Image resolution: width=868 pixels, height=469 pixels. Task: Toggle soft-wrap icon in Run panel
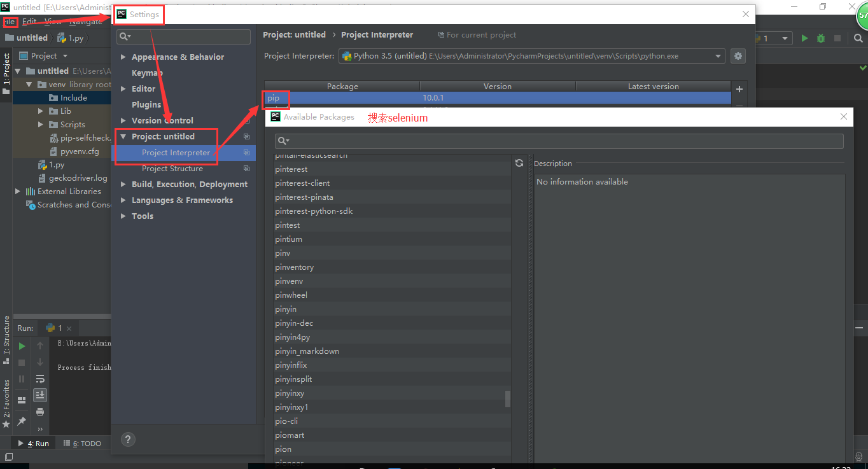pyautogui.click(x=40, y=379)
